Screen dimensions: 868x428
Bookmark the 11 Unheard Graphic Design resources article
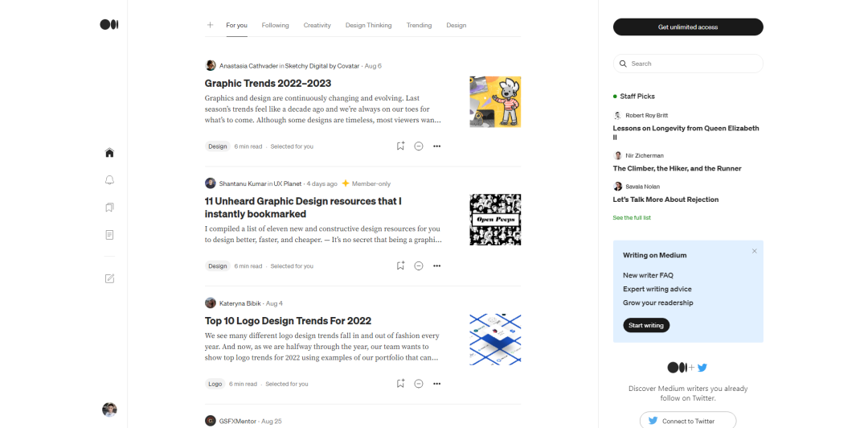coord(400,266)
